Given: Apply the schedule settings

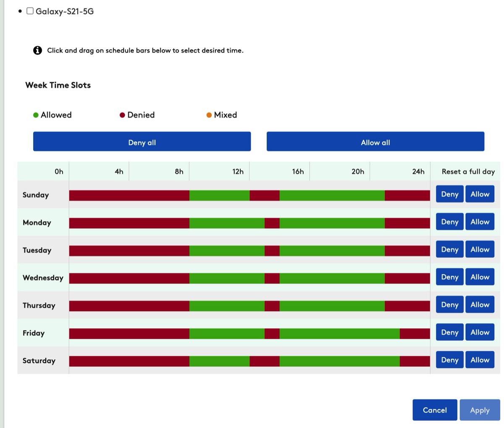Looking at the screenshot, I should point(480,410).
